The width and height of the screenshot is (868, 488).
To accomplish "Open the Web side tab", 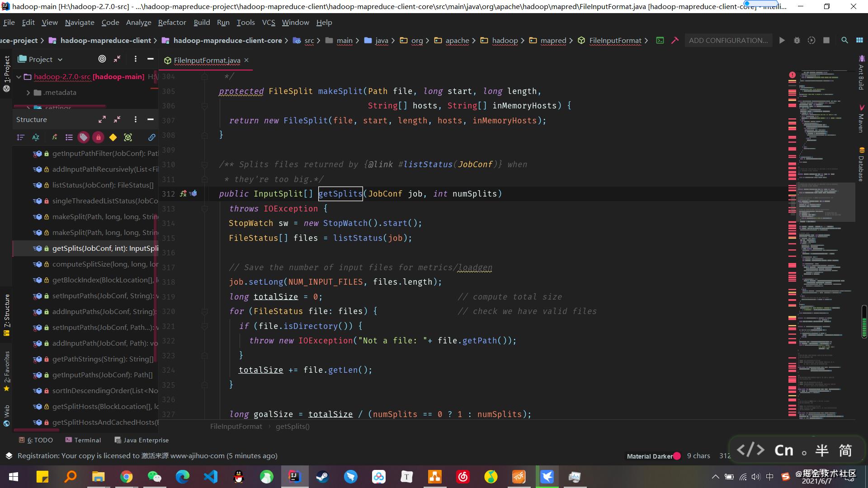I will pyautogui.click(x=6, y=416).
